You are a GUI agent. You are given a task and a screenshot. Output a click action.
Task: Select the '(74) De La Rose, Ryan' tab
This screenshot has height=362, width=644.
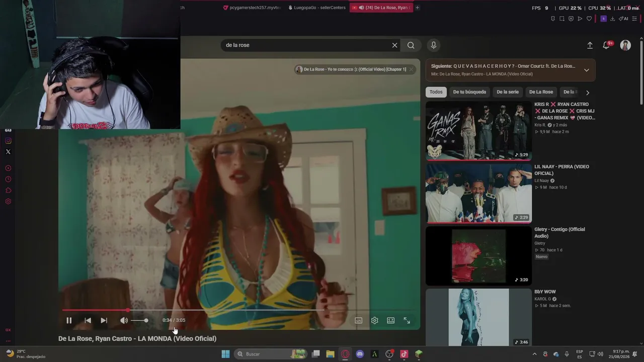pyautogui.click(x=381, y=8)
